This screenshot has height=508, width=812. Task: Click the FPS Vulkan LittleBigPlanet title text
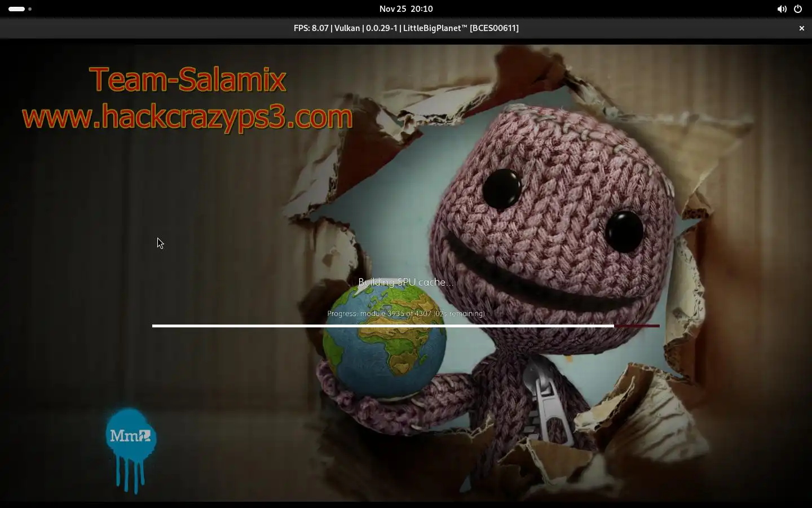pos(406,28)
